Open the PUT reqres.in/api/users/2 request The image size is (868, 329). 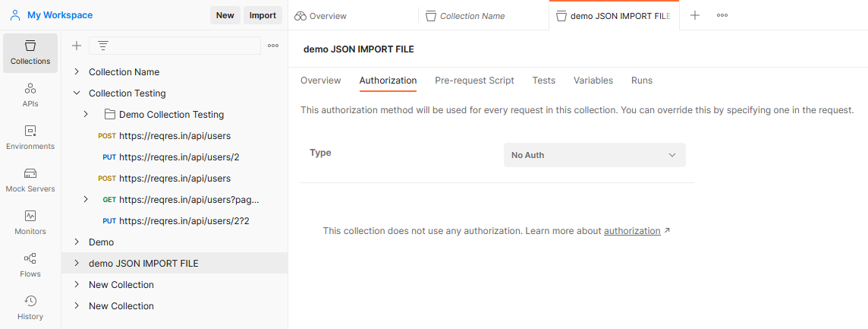tap(175, 157)
